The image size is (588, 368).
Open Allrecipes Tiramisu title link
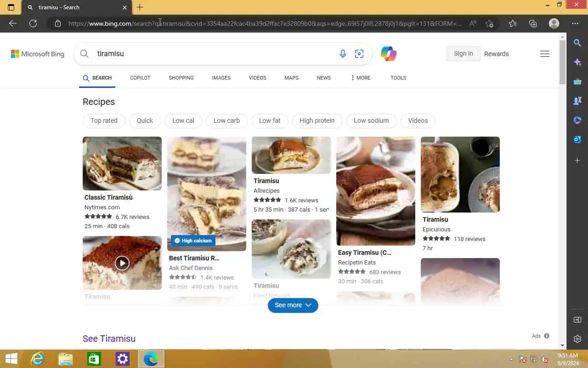266,181
